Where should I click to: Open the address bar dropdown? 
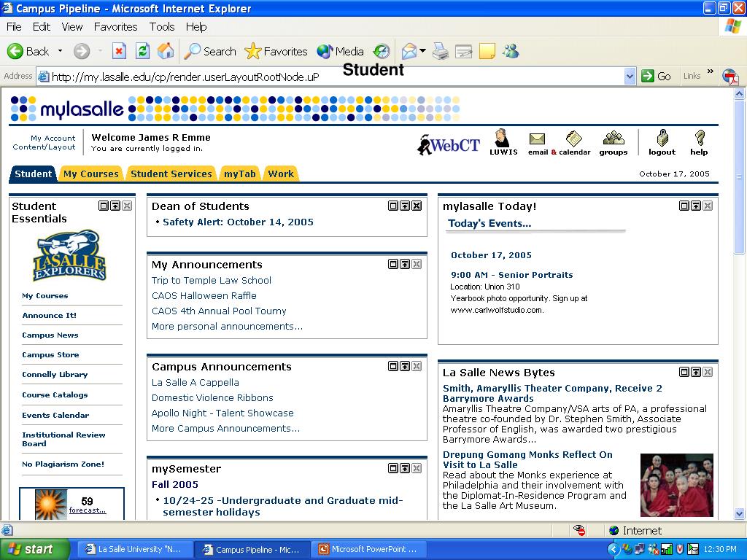pyautogui.click(x=630, y=76)
